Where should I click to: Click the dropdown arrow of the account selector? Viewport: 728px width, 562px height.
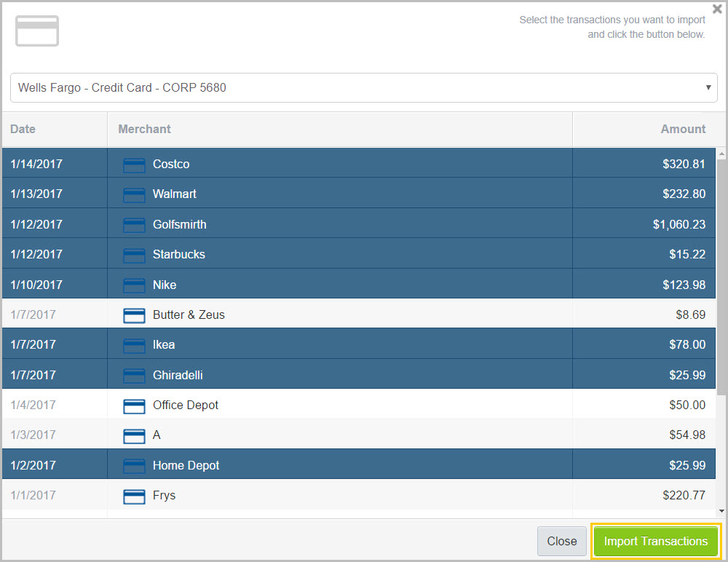(708, 87)
